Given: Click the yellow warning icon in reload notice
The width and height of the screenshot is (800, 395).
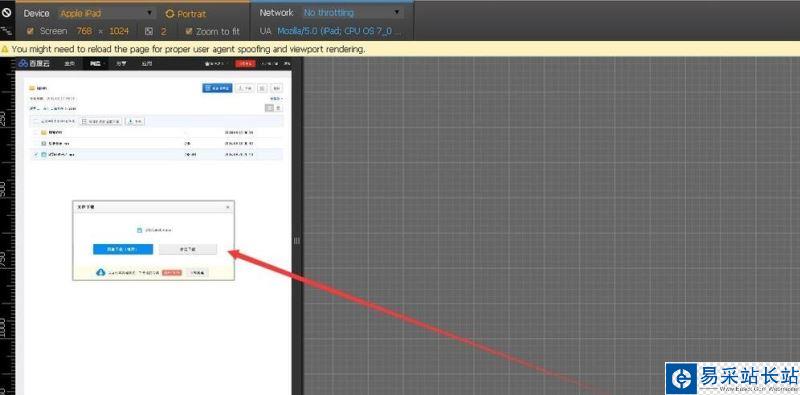Looking at the screenshot, I should [5, 50].
